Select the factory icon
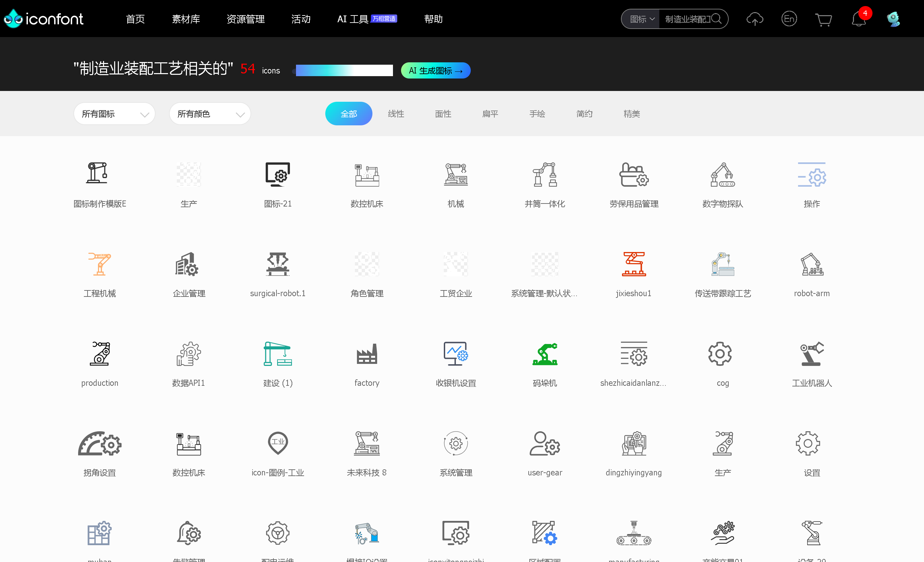The image size is (924, 562). click(x=366, y=354)
